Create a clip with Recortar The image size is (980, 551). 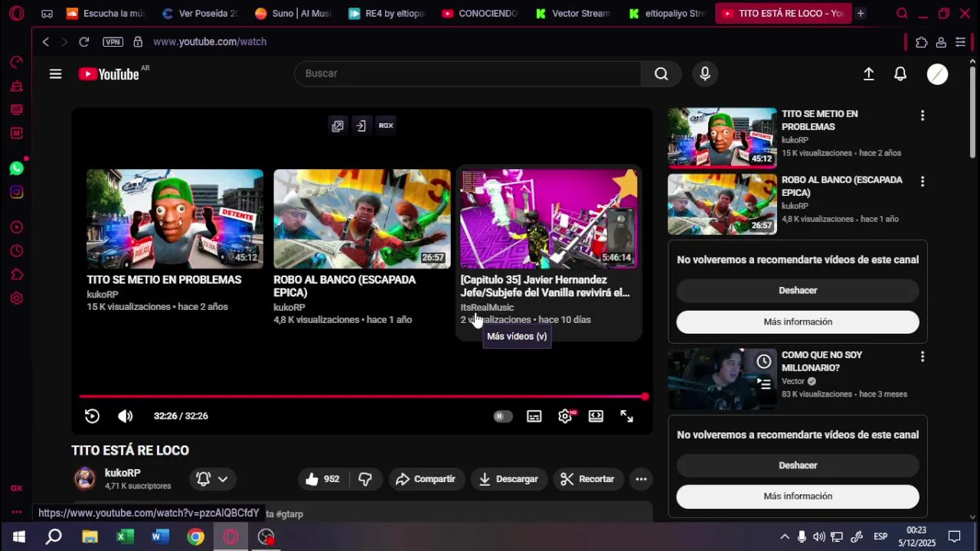coord(588,479)
